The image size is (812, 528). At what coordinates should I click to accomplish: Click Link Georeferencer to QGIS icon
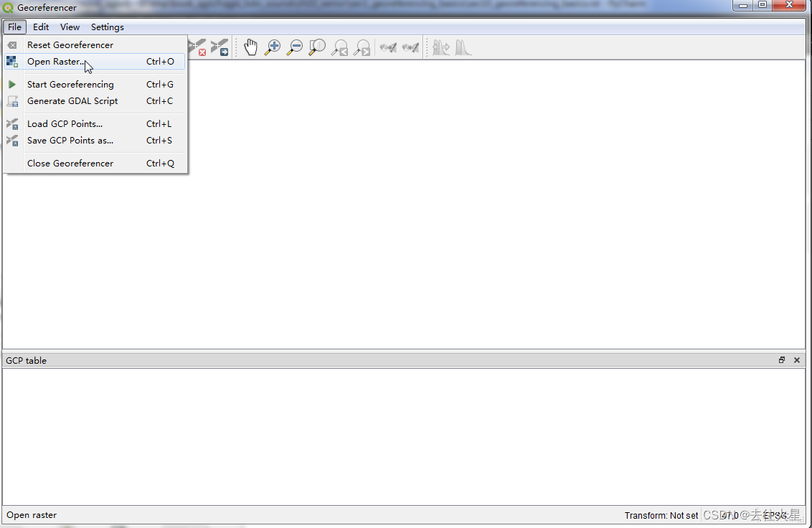pos(388,47)
